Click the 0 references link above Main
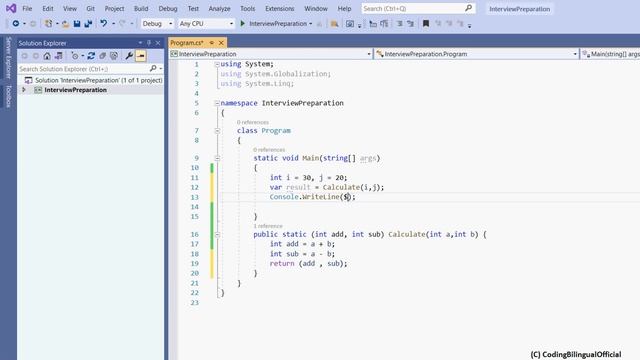Image resolution: width=640 pixels, height=360 pixels. click(x=269, y=149)
